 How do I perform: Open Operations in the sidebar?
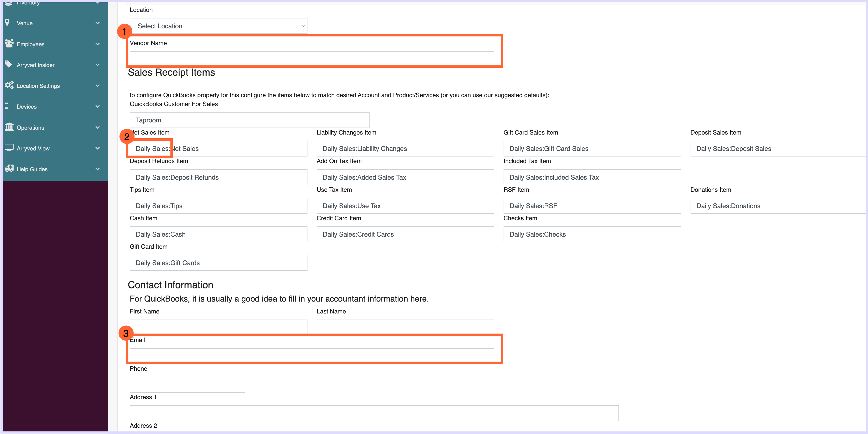(55, 128)
